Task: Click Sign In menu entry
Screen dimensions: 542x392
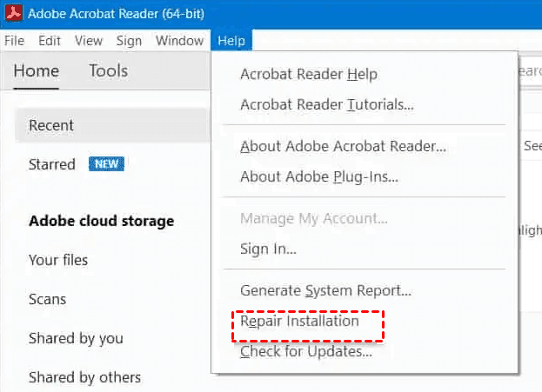Action: coord(268,249)
